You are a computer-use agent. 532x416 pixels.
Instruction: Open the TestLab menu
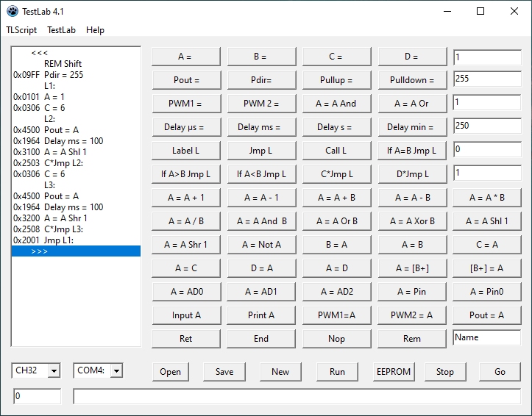[62, 30]
